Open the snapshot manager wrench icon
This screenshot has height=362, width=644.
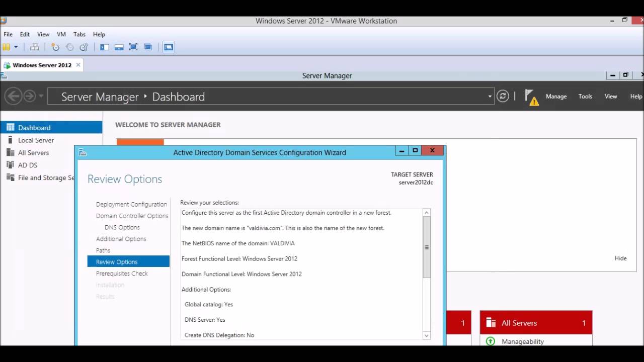(84, 47)
